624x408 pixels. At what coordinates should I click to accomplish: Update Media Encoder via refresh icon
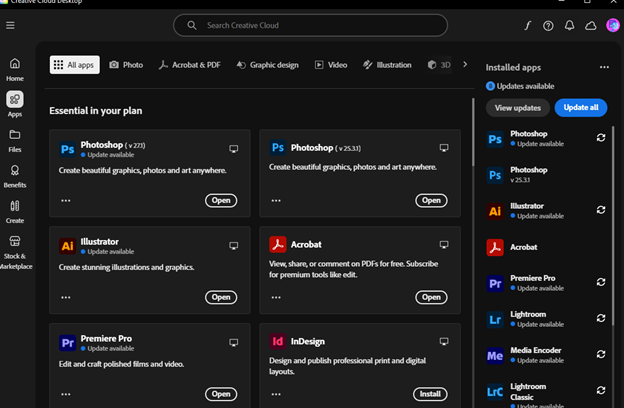601,354
